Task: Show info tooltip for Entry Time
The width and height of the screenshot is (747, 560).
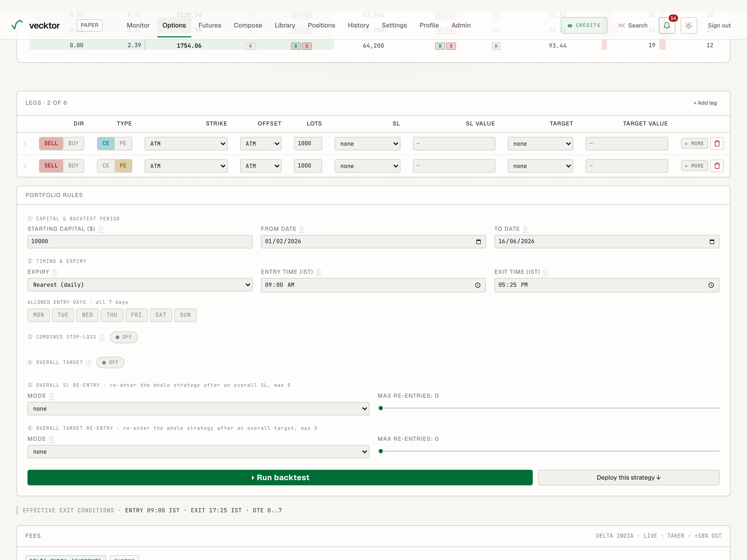Action: click(x=319, y=272)
